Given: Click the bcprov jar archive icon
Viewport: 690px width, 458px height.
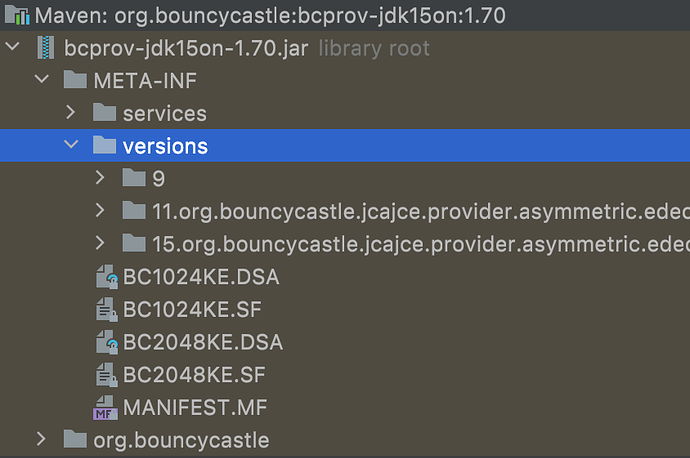Looking at the screenshot, I should (x=45, y=47).
